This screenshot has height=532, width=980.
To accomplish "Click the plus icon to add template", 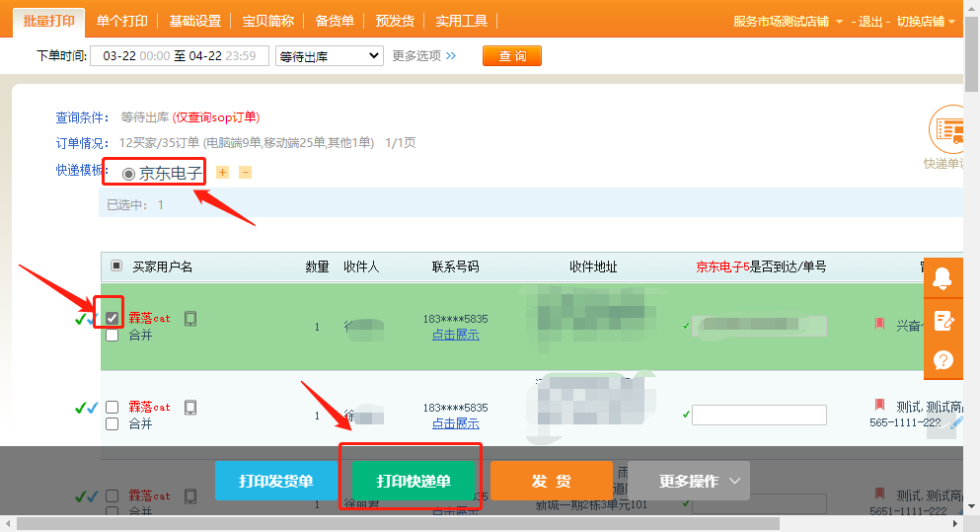I will [x=222, y=172].
